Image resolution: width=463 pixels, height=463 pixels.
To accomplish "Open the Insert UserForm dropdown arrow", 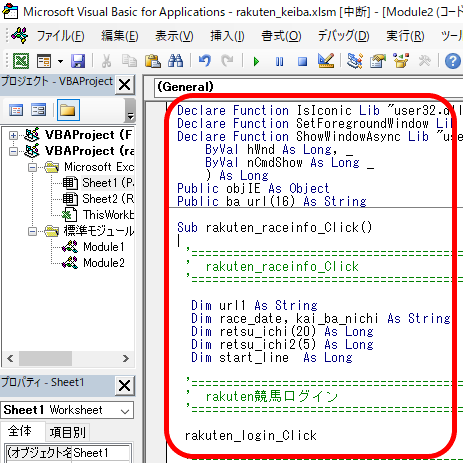I will (60, 61).
